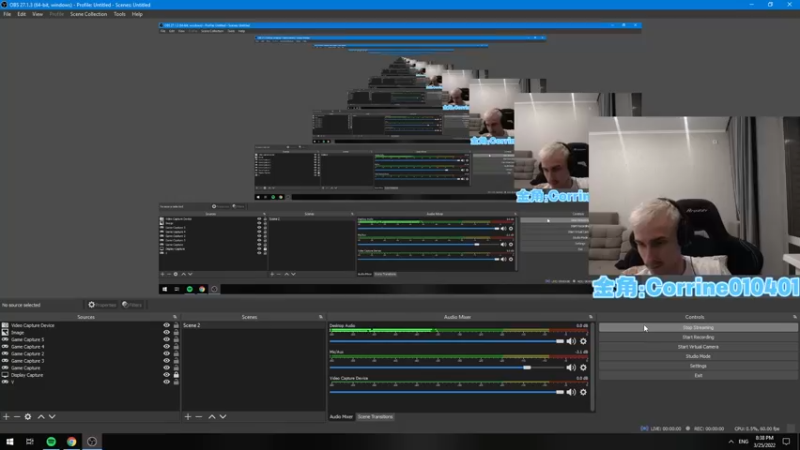Hide the Image source
This screenshot has width=800, height=450.
[x=166, y=332]
